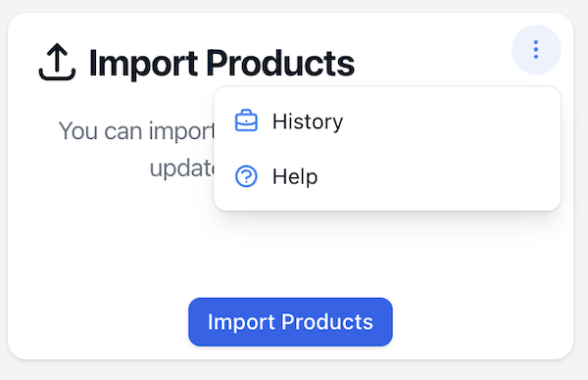Open the History briefcase icon
The image size is (588, 380).
[x=246, y=120]
